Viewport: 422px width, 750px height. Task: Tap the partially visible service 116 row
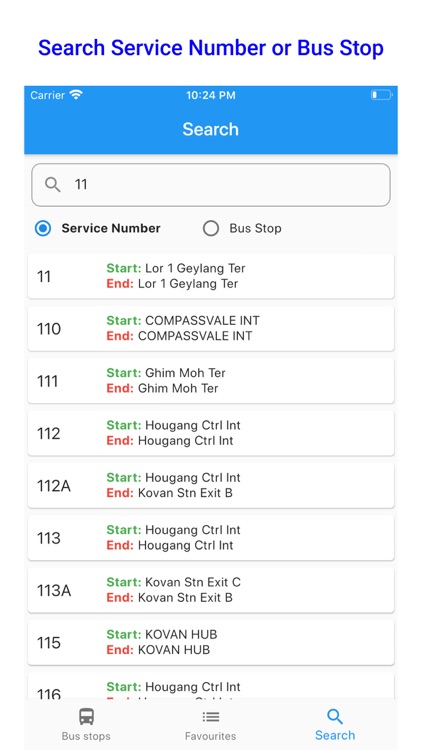(211, 686)
